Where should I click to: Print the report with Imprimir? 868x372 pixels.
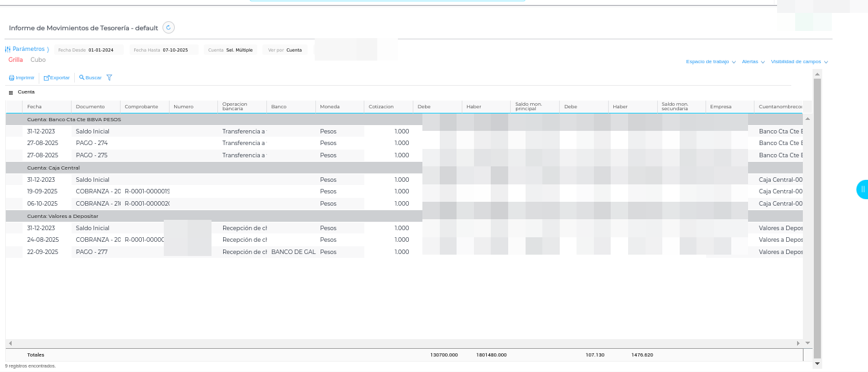click(x=21, y=78)
